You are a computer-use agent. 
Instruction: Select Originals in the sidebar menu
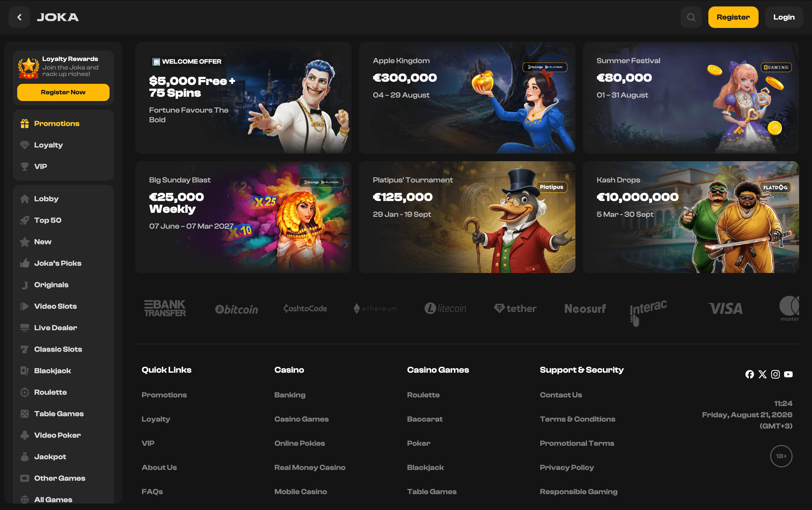point(63,285)
